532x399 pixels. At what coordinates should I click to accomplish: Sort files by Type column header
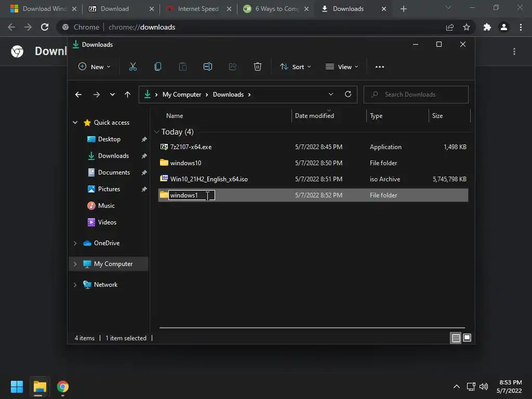[x=376, y=116]
